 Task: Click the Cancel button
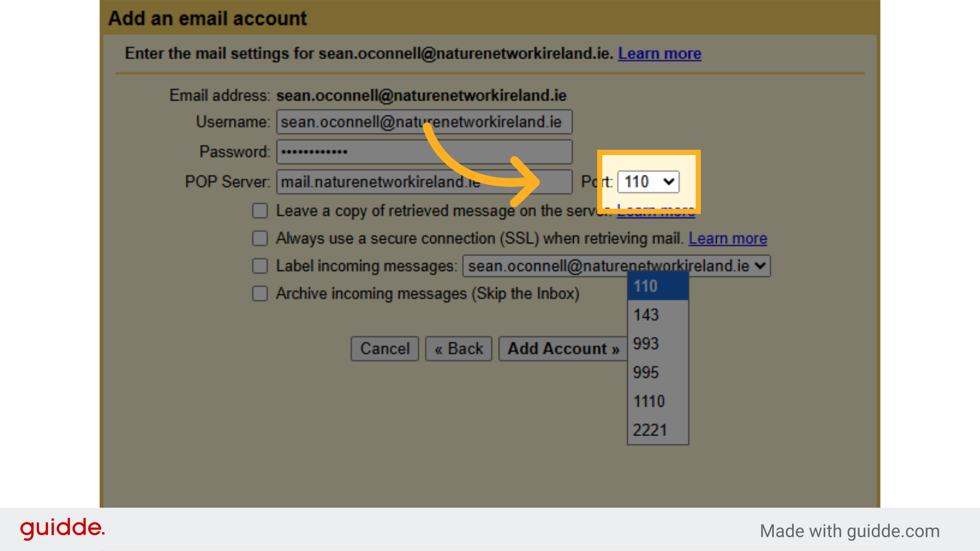[x=385, y=349]
